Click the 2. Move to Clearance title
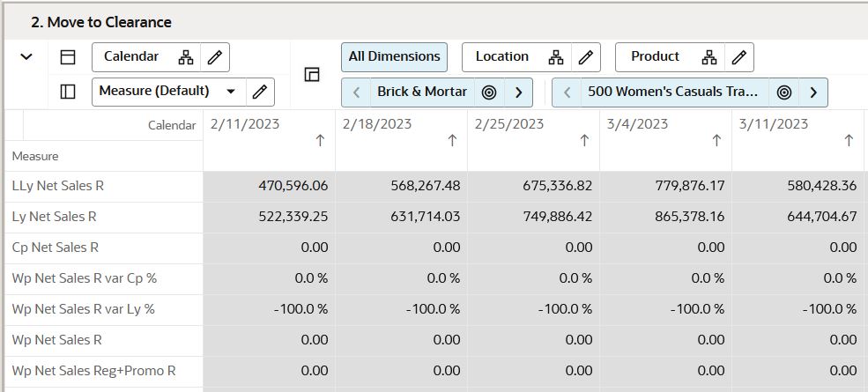 click(101, 23)
